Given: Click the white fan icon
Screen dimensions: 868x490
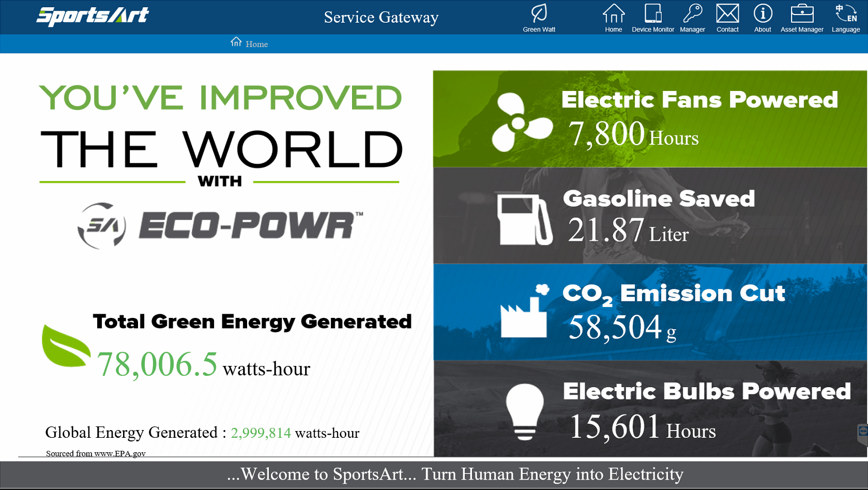Looking at the screenshot, I should pyautogui.click(x=521, y=122).
